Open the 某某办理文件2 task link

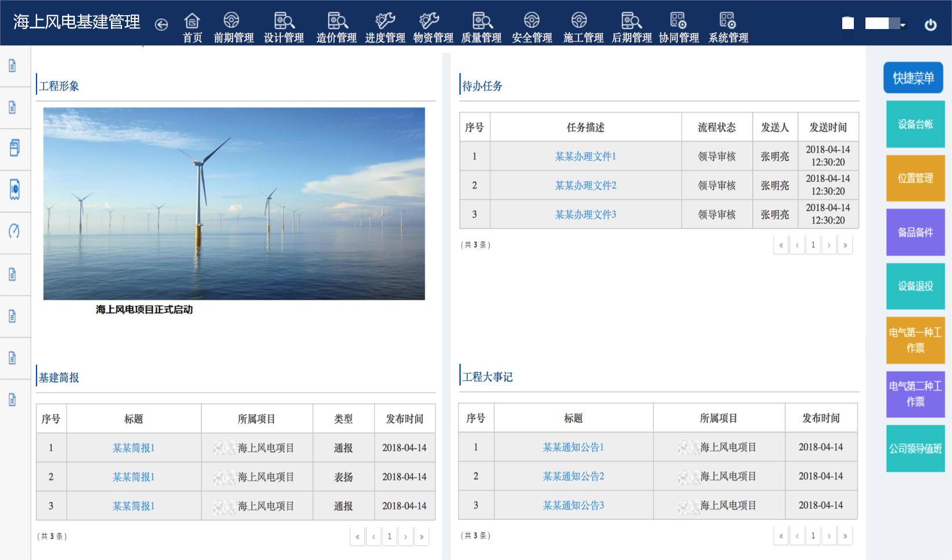coord(585,185)
